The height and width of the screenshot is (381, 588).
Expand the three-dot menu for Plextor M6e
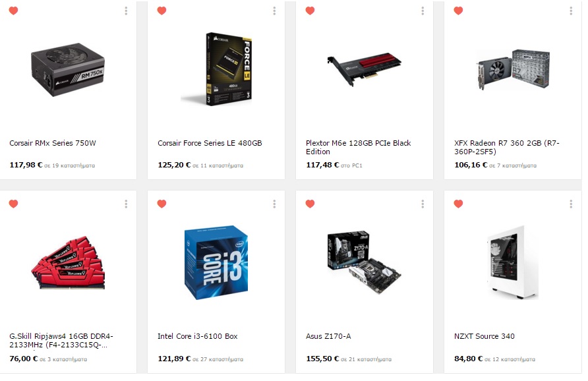tap(423, 11)
